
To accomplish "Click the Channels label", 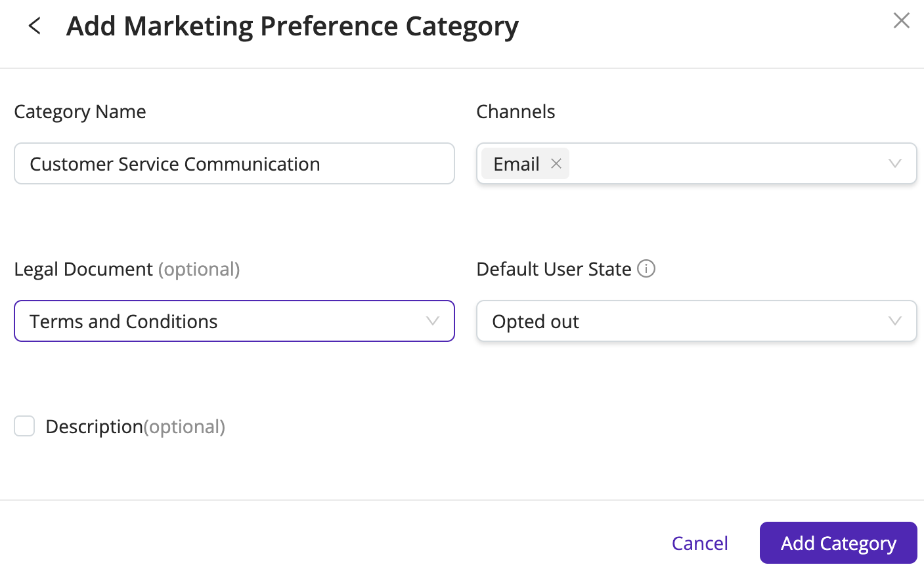I will [516, 112].
